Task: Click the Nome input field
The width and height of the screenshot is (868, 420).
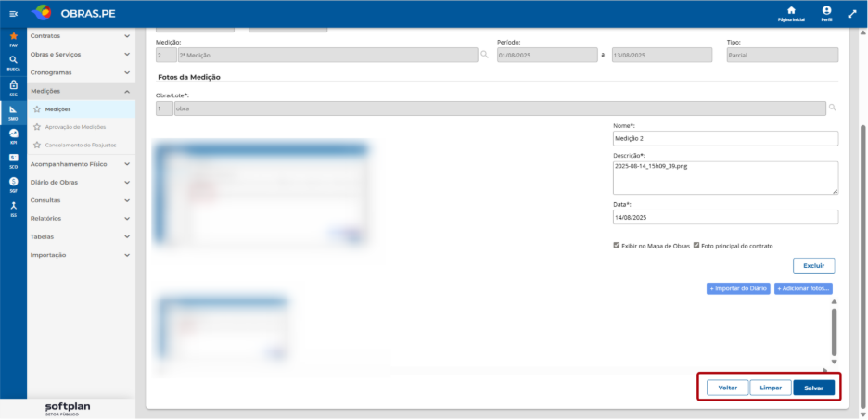Action: tap(726, 138)
